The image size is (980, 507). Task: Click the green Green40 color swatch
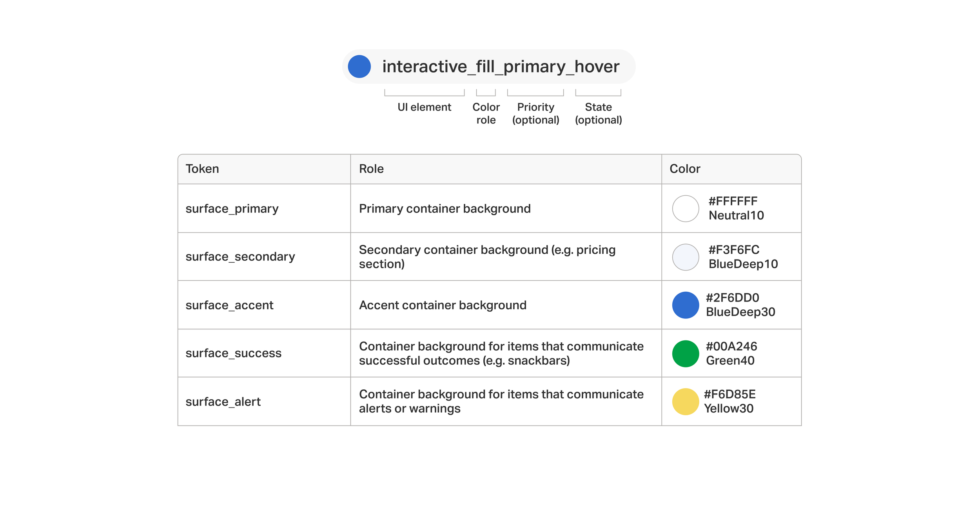pyautogui.click(x=685, y=354)
